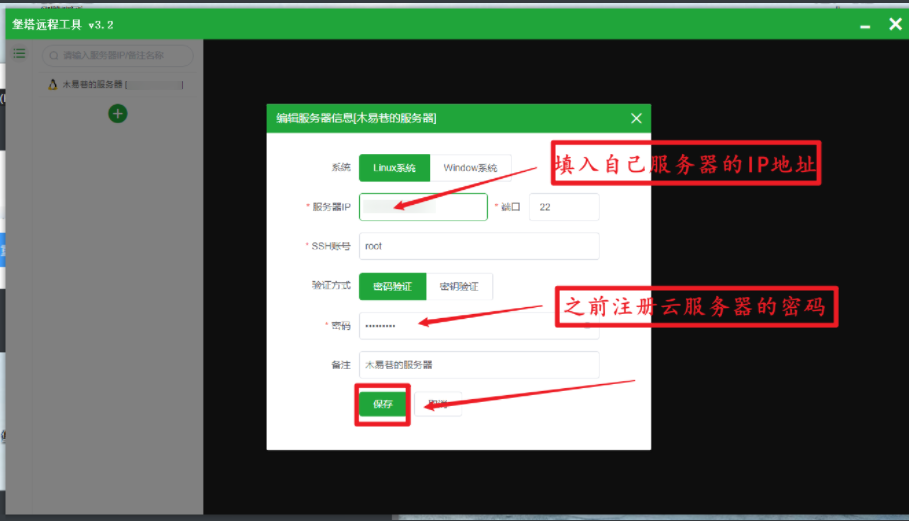The width and height of the screenshot is (909, 521).
Task: Click the 备注 remark field
Action: click(479, 365)
